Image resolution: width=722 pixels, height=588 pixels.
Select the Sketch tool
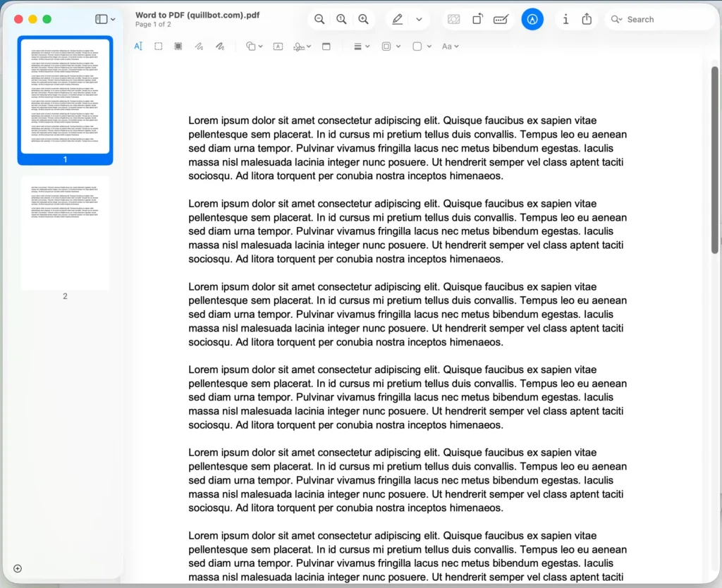coord(199,46)
